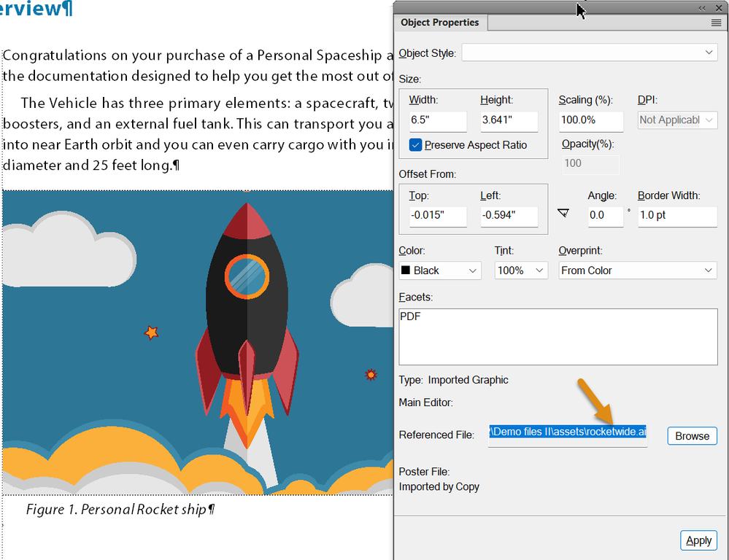The image size is (729, 560).
Task: Click the Height input field
Action: (509, 121)
